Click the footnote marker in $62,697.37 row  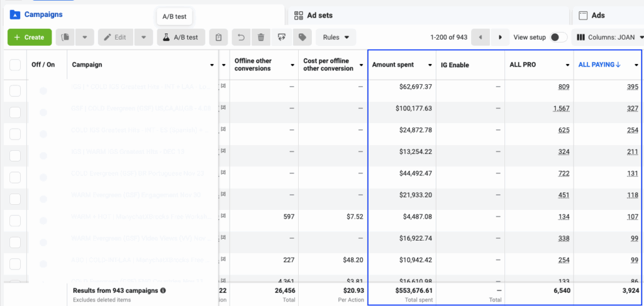[223, 85]
